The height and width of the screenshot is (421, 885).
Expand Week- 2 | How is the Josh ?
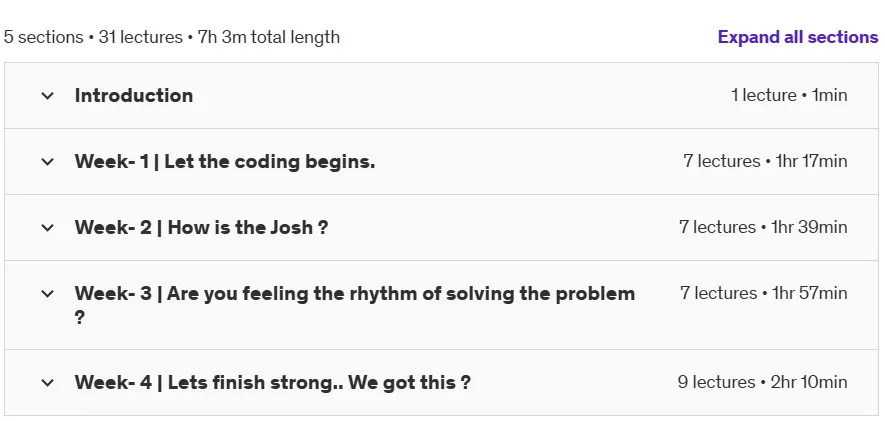[201, 228]
